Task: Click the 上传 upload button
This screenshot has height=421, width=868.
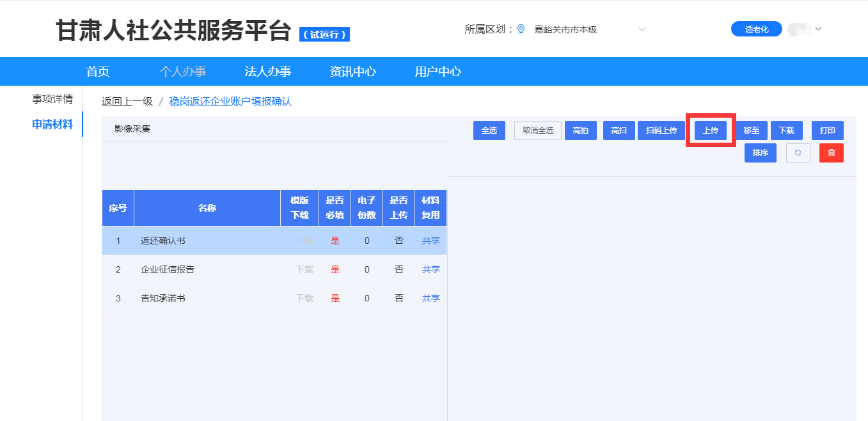Action: point(710,131)
